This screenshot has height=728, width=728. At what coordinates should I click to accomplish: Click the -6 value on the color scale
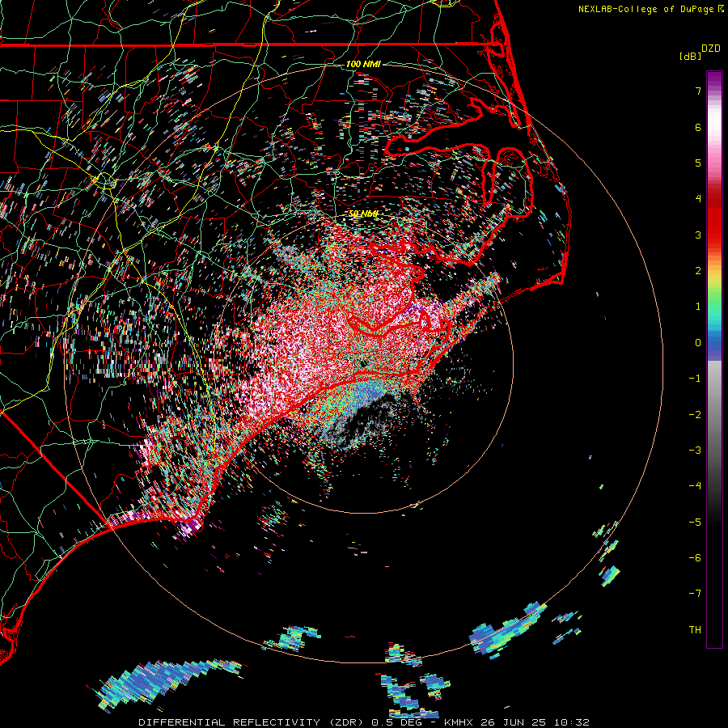[x=695, y=558]
